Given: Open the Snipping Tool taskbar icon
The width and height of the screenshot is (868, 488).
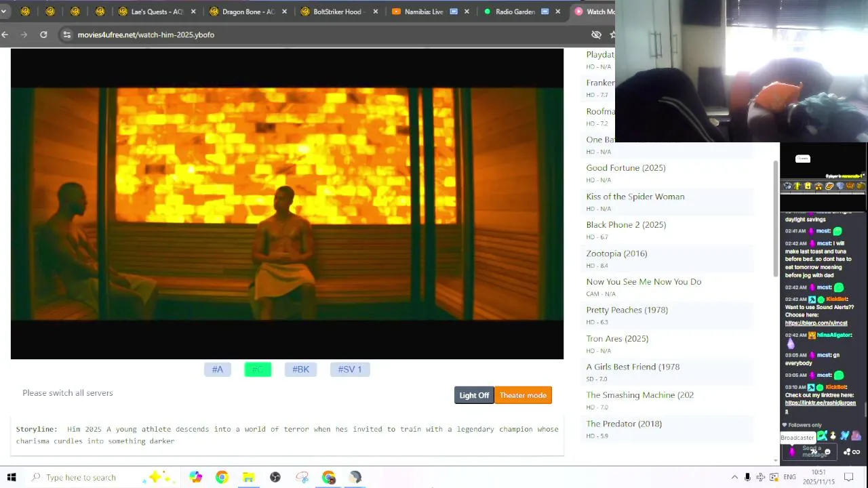Looking at the screenshot, I should (x=302, y=477).
